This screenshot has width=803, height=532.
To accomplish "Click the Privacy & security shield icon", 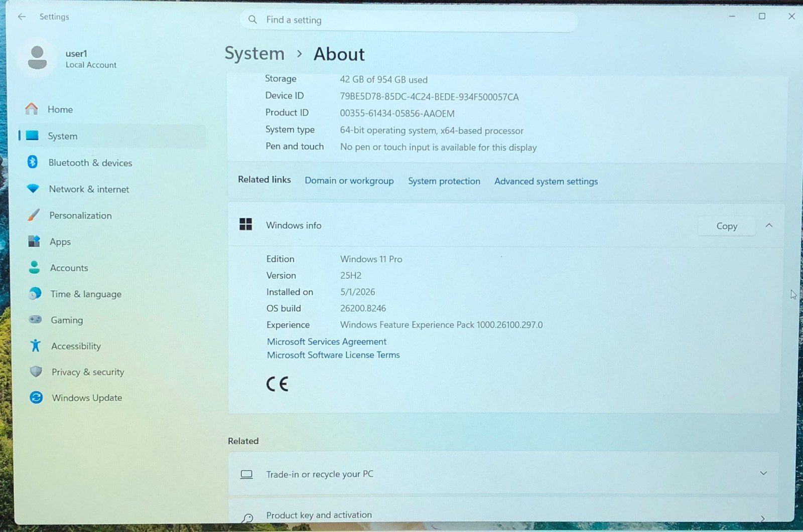I will [36, 372].
